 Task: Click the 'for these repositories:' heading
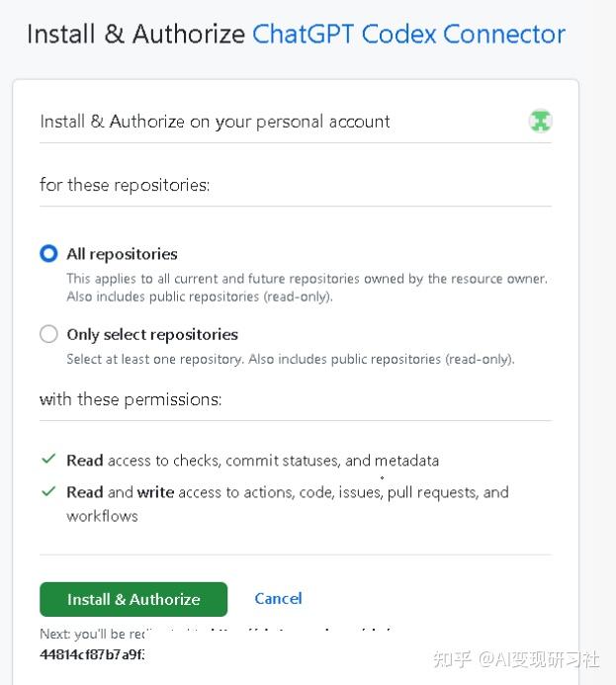(125, 185)
